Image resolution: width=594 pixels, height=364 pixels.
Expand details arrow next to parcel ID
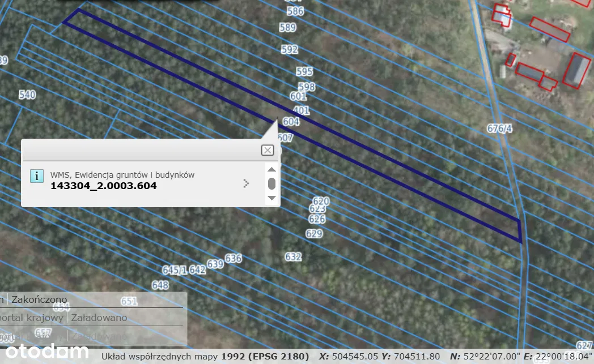pos(246,183)
